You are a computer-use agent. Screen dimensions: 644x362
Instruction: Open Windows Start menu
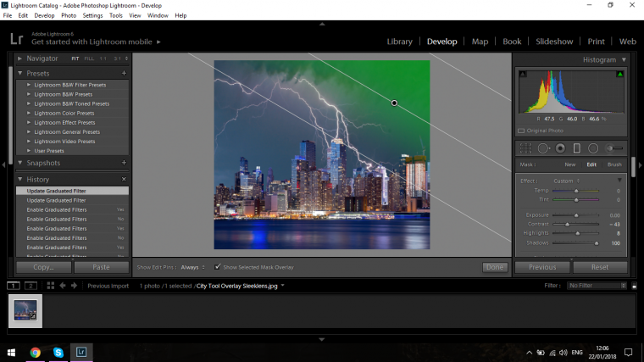pyautogui.click(x=12, y=352)
